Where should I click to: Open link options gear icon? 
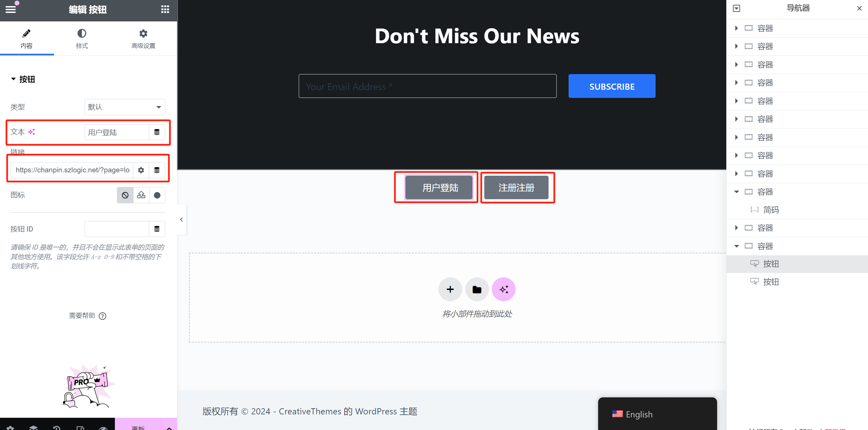[x=141, y=170]
